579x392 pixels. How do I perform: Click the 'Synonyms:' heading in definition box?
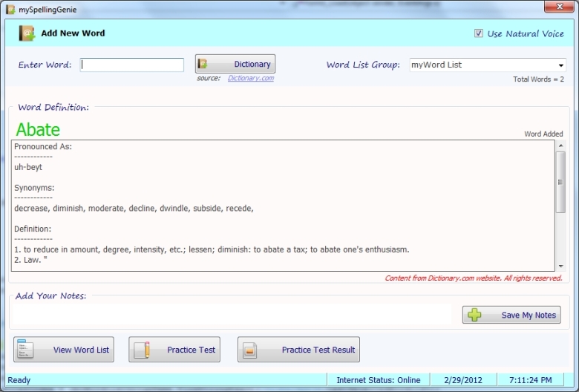34,188
